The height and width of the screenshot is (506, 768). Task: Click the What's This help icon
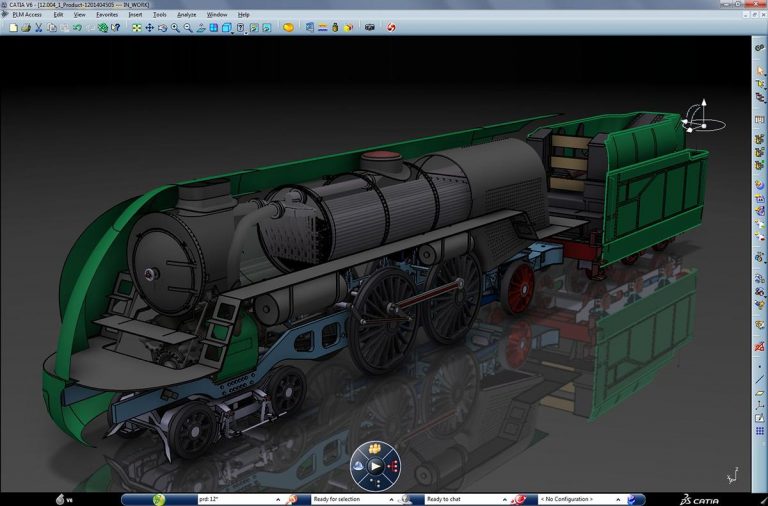click(114, 28)
